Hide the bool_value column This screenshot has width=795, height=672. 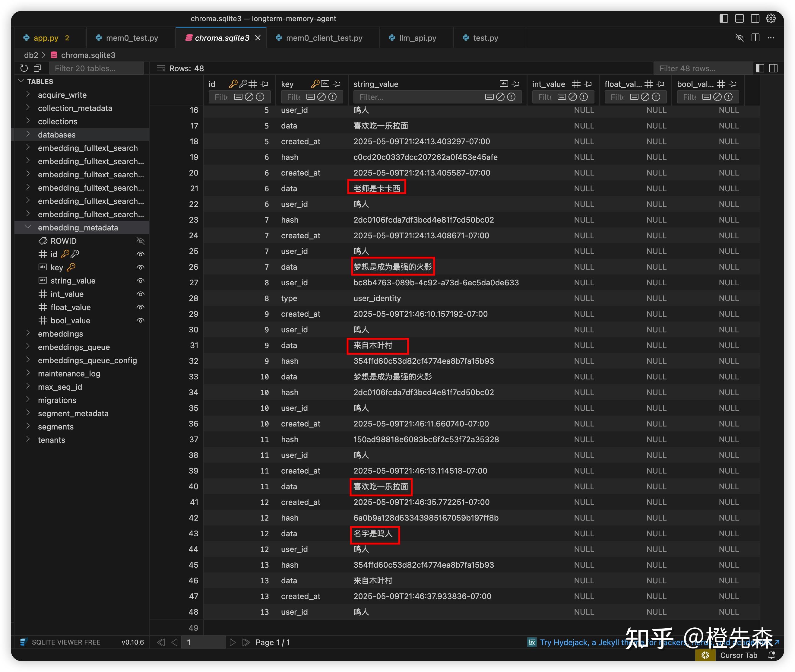tap(140, 321)
